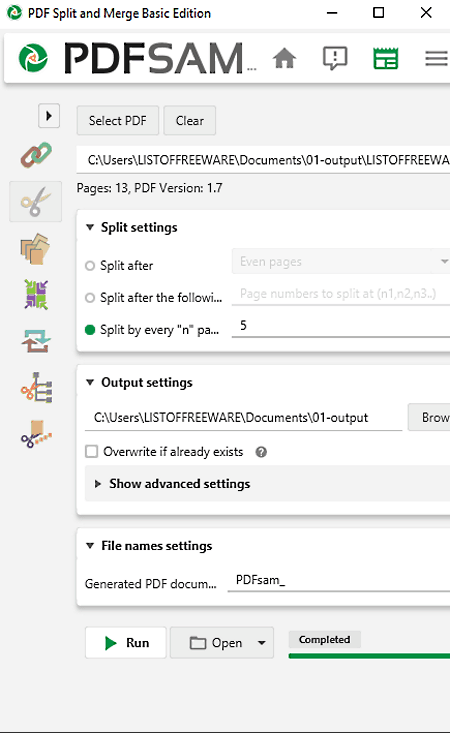This screenshot has width=450, height=733.
Task: Open the Split by size tool icon
Action: tap(36, 434)
